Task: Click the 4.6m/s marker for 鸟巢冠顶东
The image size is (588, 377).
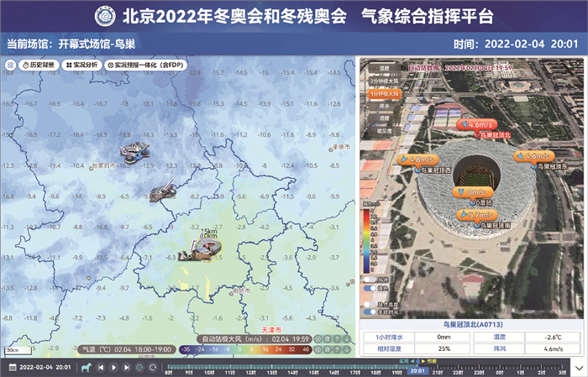Action: tap(533, 156)
